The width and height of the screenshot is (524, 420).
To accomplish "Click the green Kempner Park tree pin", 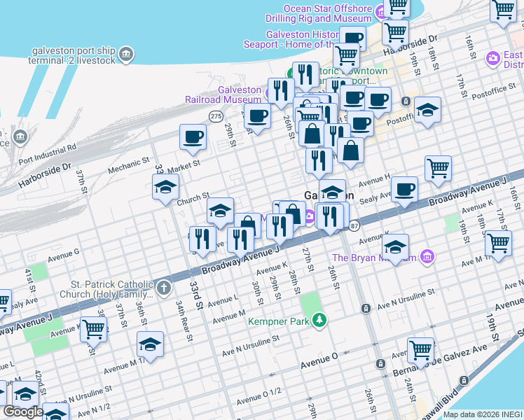I will click(x=319, y=320).
